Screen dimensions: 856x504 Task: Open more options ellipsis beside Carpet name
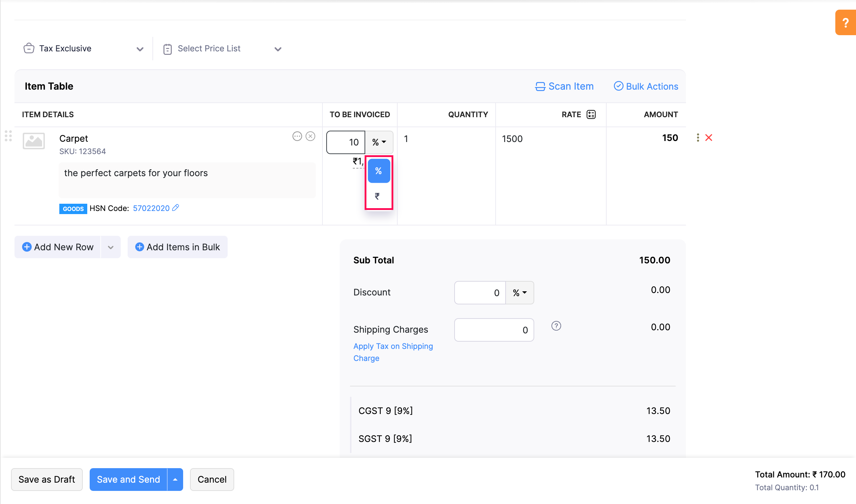[x=297, y=137]
